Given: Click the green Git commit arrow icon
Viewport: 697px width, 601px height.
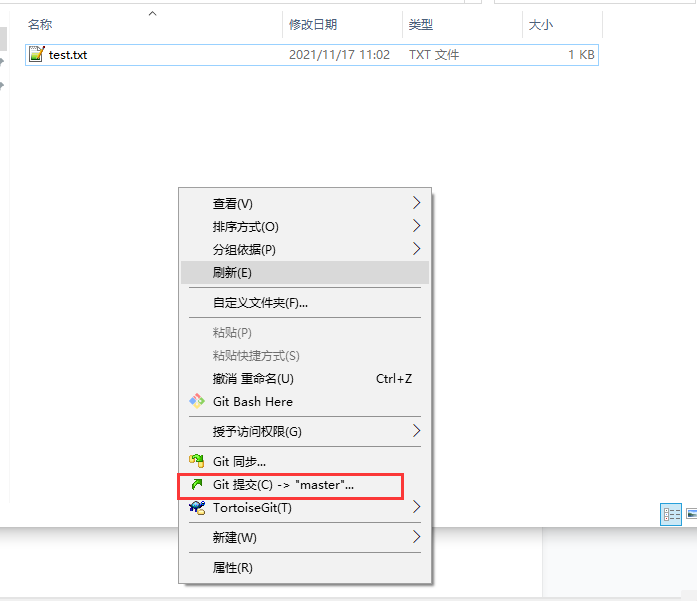Looking at the screenshot, I should (x=197, y=484).
